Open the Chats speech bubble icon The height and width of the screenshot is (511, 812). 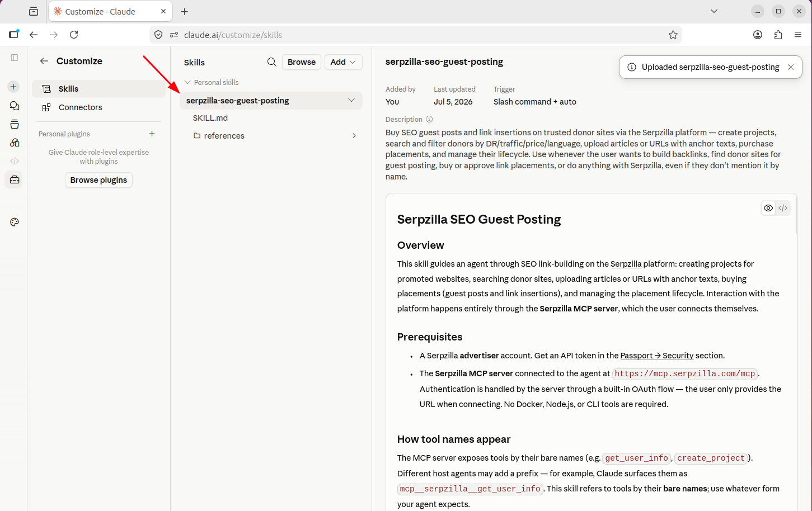pyautogui.click(x=15, y=106)
